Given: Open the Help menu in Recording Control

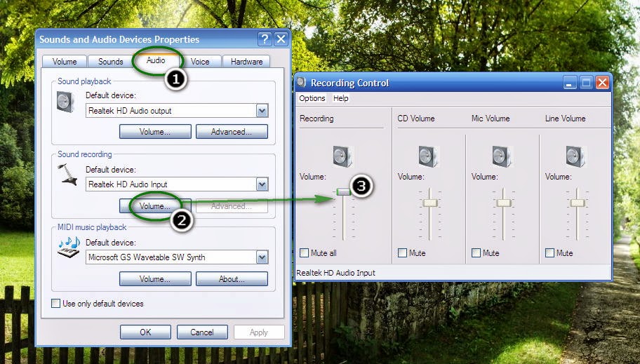Looking at the screenshot, I should coord(341,98).
